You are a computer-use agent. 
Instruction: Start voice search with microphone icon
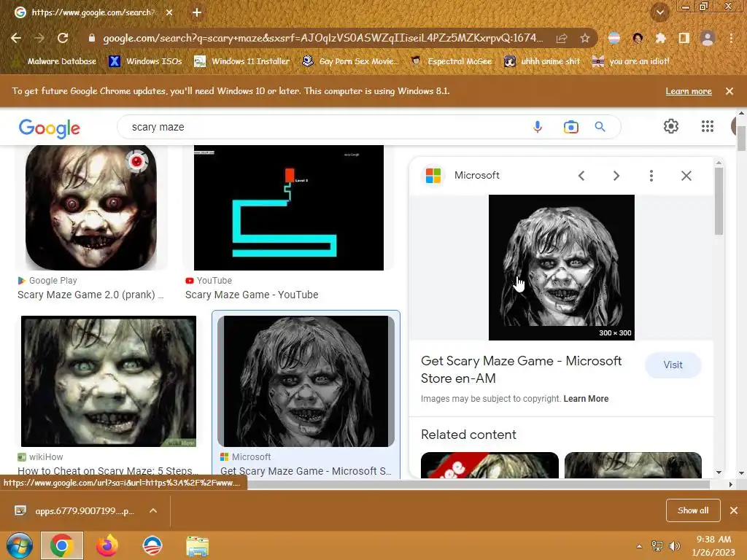click(x=538, y=127)
